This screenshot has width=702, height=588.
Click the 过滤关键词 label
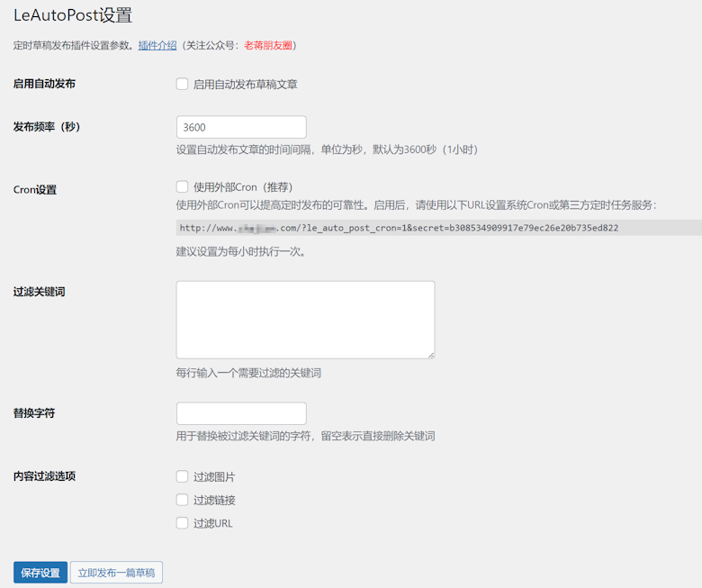[40, 292]
